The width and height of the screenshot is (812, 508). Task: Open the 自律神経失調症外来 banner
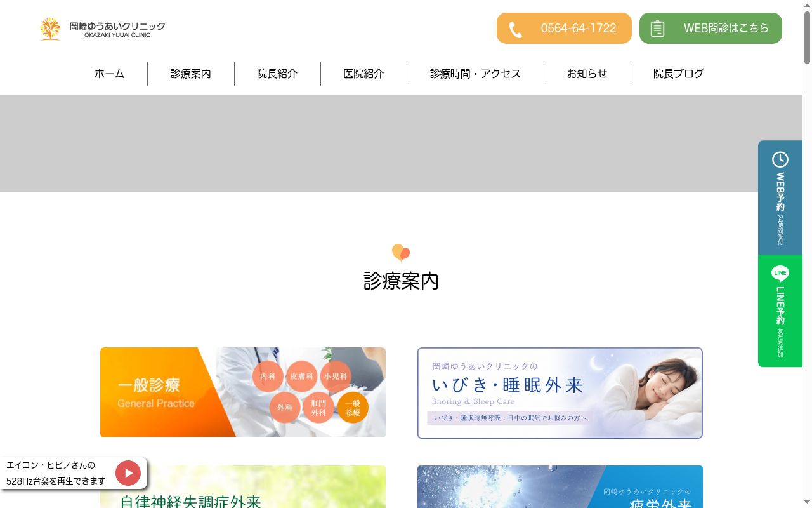[243, 487]
